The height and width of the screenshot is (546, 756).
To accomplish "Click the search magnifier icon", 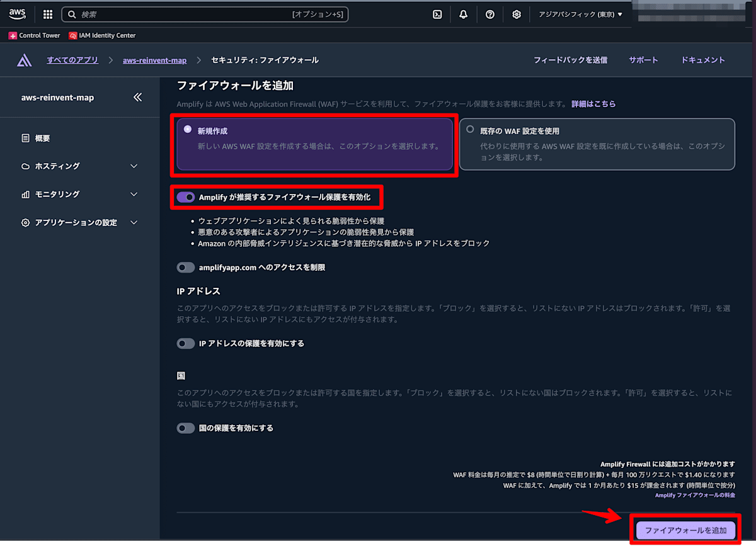I will point(72,14).
